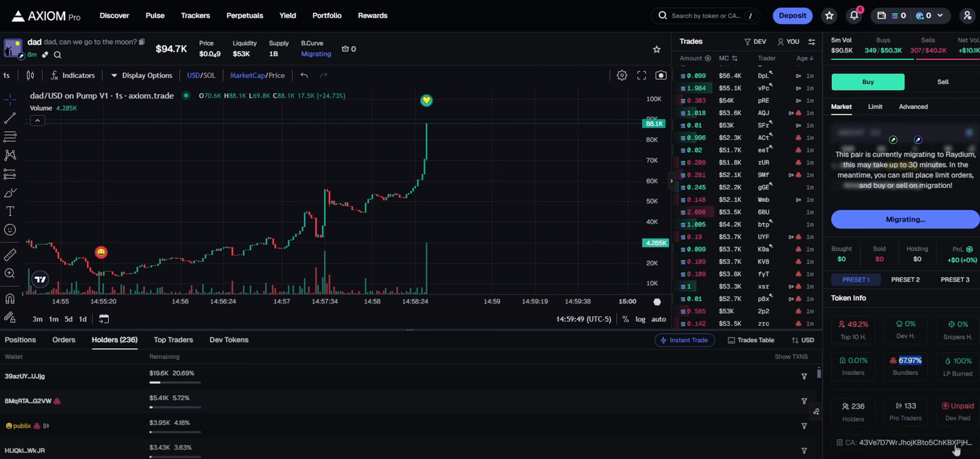Collapse the volume indicator panel

click(x=37, y=120)
